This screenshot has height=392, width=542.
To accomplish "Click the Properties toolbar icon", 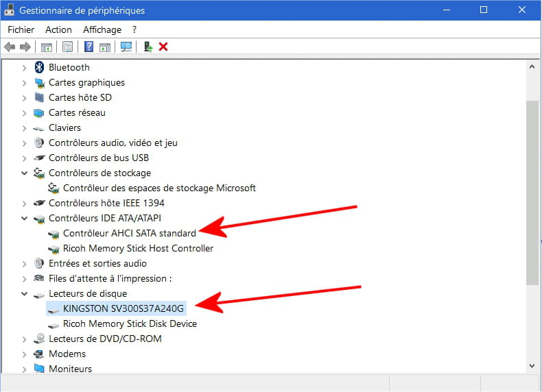I will point(67,47).
